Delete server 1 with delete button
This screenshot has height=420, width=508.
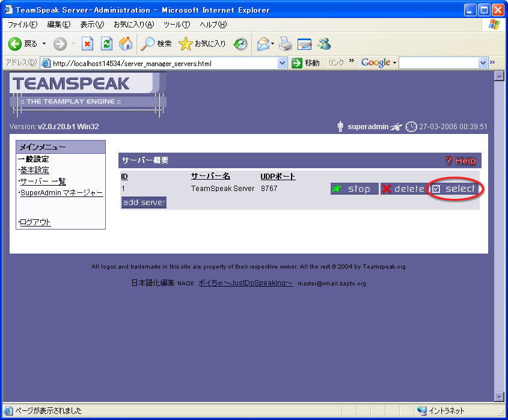[x=403, y=189]
